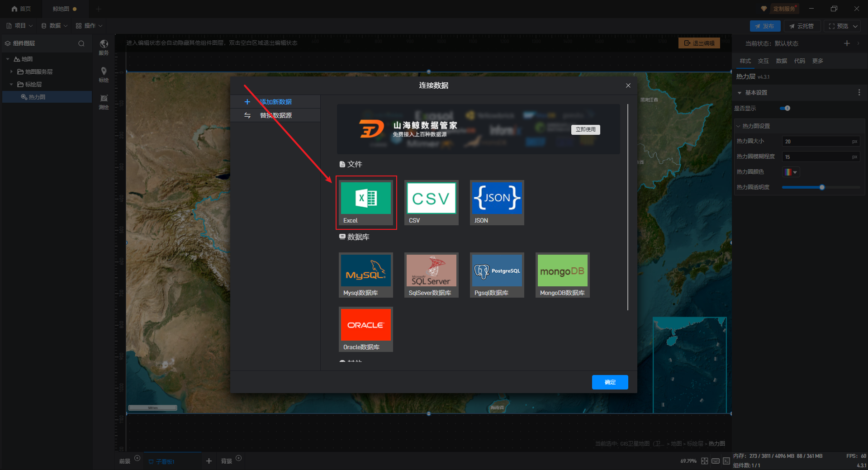
Task: Collapse the 地图 tree node
Action: 8,59
